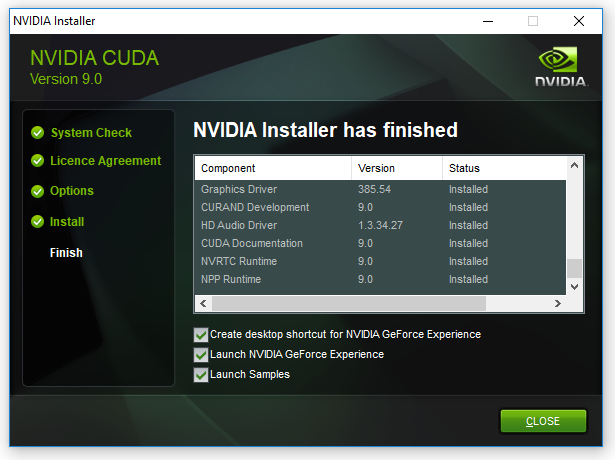Click the NVIDIA Installer has finished heading

coord(326,130)
